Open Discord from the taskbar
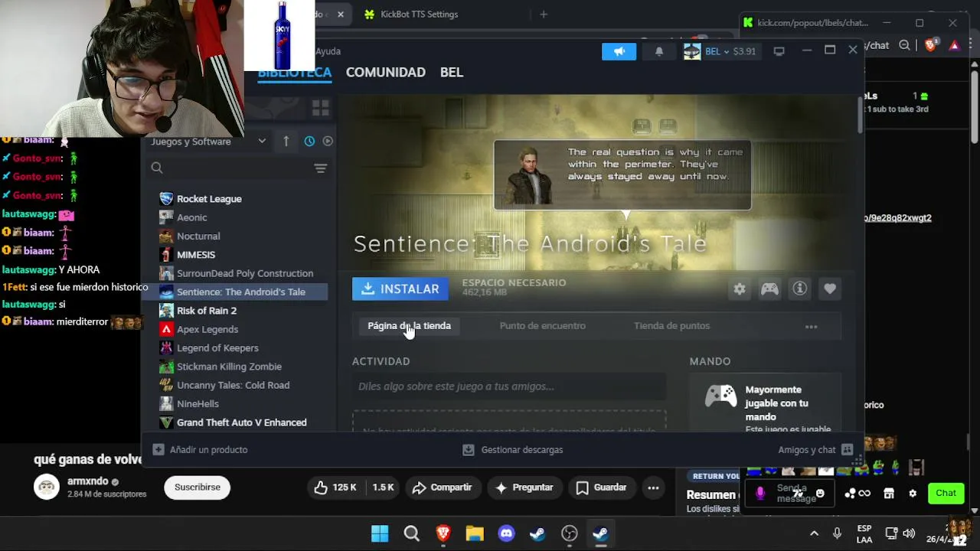980x551 pixels. [506, 534]
